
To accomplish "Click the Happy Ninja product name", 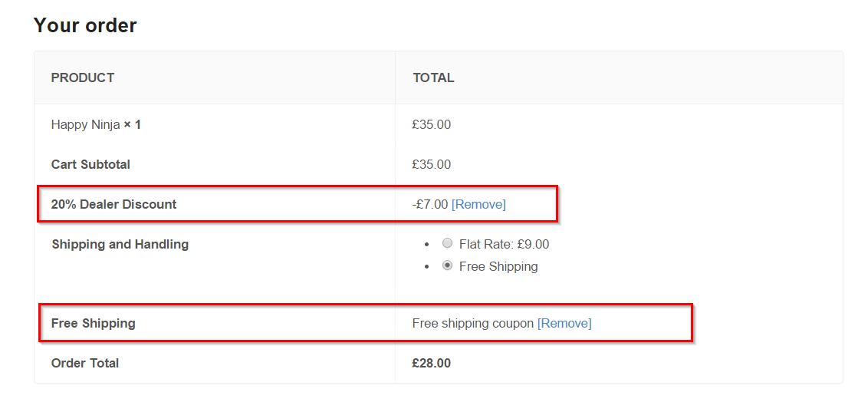I will click(86, 124).
